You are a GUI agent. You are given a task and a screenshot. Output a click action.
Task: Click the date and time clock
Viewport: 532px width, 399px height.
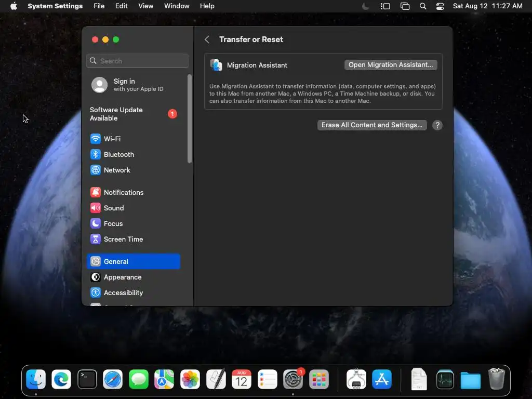487,6
